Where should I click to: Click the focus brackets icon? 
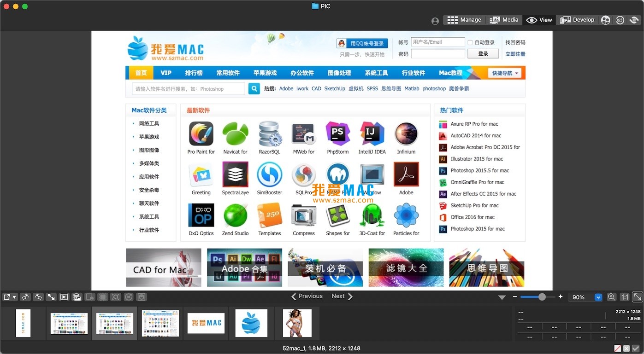click(x=116, y=297)
